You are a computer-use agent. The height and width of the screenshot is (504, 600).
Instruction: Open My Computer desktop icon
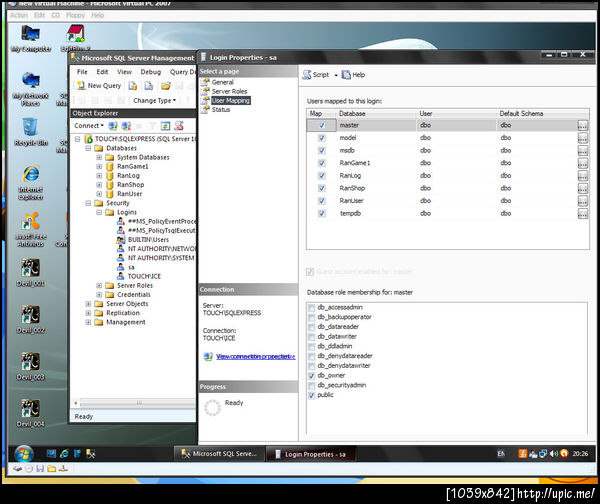[x=31, y=38]
